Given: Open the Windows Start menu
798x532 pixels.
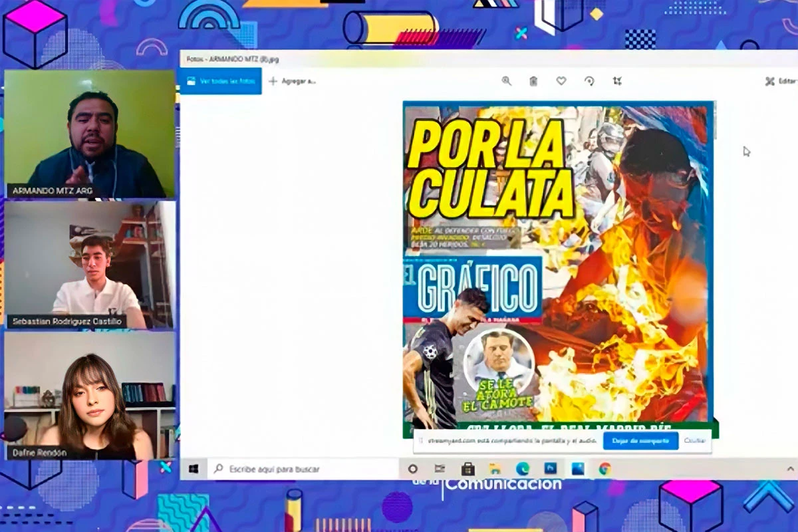Looking at the screenshot, I should tap(194, 469).
